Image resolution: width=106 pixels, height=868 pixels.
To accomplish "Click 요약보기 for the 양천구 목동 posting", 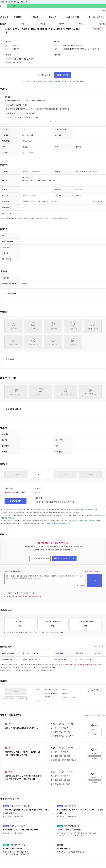I will click(95, 730).
